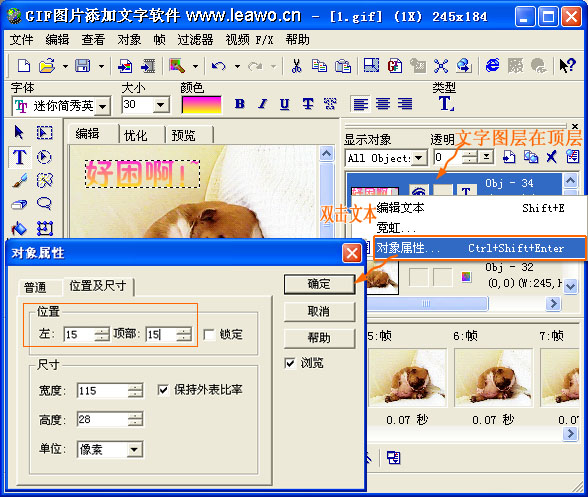588x497 pixels.
Task: Cut selection with scissors icon
Action: click(x=296, y=66)
